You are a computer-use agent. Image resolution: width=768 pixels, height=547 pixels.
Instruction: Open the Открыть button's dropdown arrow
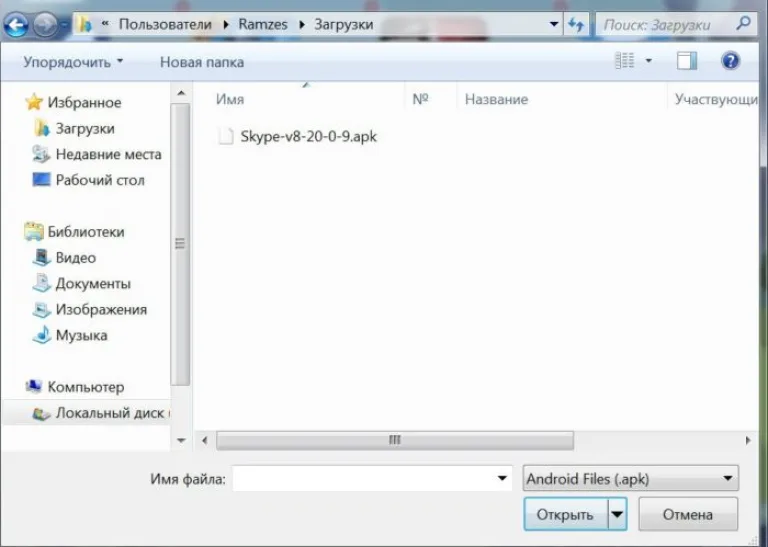coord(618,514)
